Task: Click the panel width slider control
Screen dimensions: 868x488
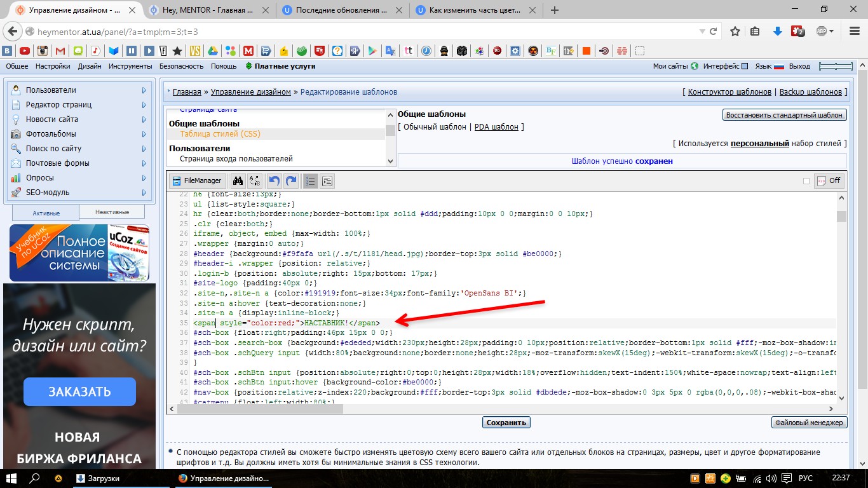Action: tap(836, 66)
